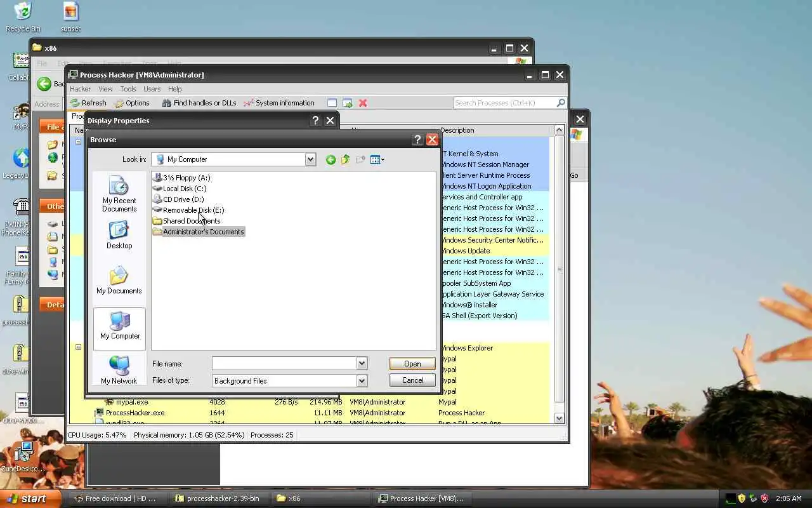Click the help button in Display Properties
This screenshot has height=508, width=812.
click(x=315, y=121)
